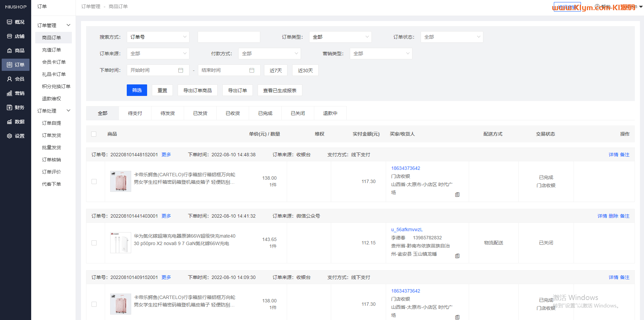Copy address icon for order 20220810144815​2001
This screenshot has width=644, height=320.
[x=457, y=195]
